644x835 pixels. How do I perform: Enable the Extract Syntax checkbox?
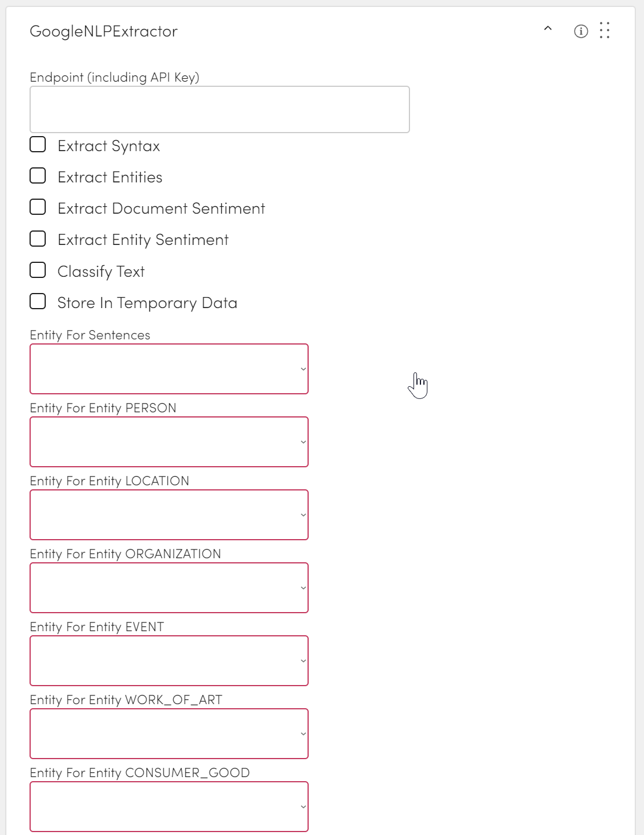tap(38, 145)
